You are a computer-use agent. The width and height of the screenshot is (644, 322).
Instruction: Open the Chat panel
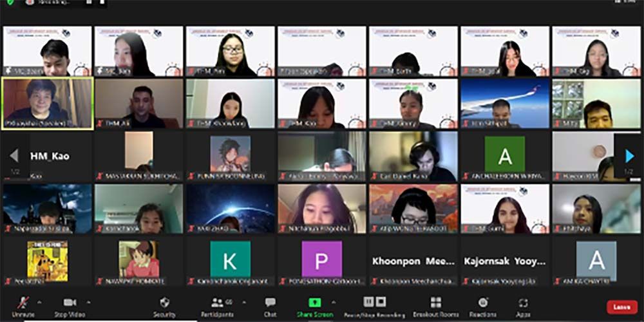pyautogui.click(x=270, y=304)
